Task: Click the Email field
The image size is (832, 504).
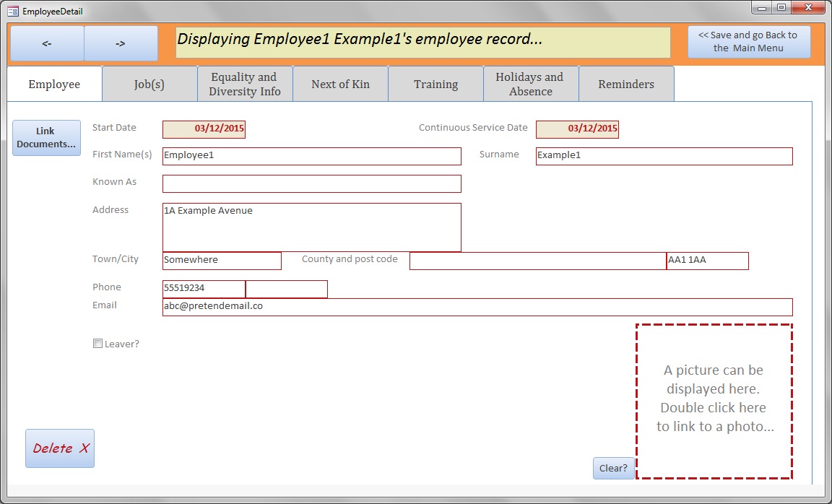Action: [x=477, y=307]
